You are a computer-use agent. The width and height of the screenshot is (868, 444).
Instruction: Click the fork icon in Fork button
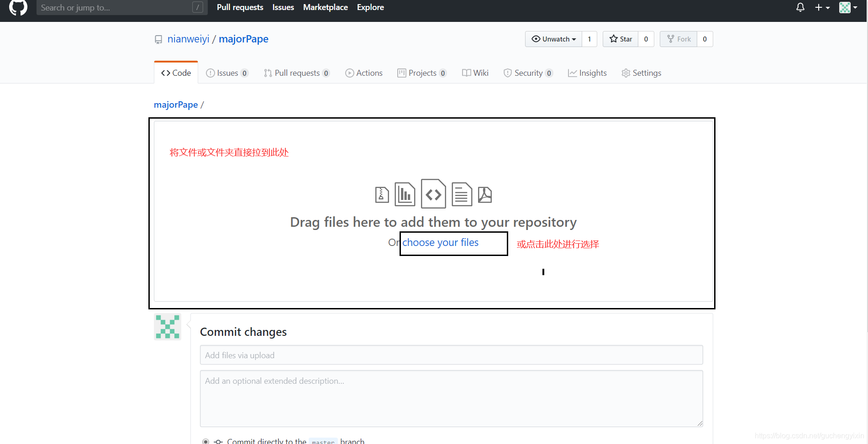pyautogui.click(x=671, y=39)
